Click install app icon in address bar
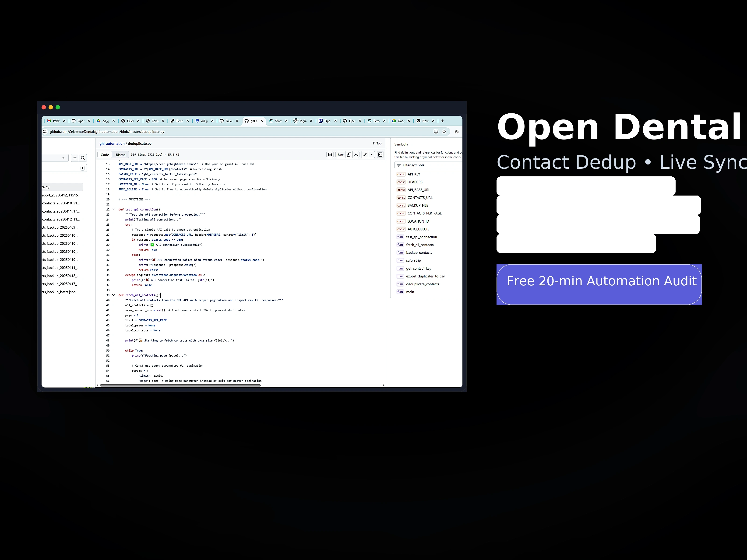747x560 pixels. pyautogui.click(x=436, y=132)
